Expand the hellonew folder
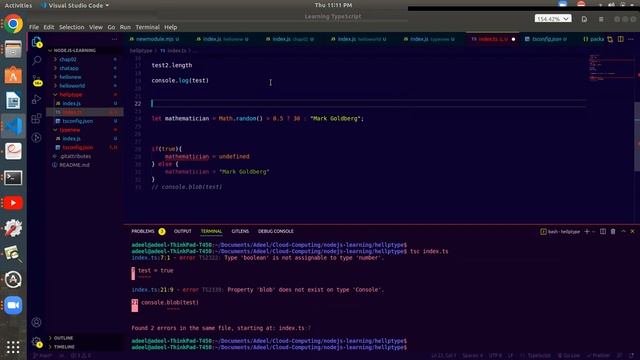The width and height of the screenshot is (640, 360). (x=70, y=77)
